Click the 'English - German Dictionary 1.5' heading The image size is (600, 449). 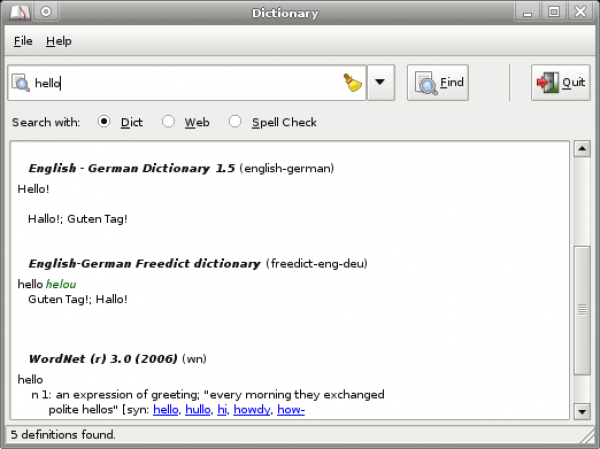[132, 168]
